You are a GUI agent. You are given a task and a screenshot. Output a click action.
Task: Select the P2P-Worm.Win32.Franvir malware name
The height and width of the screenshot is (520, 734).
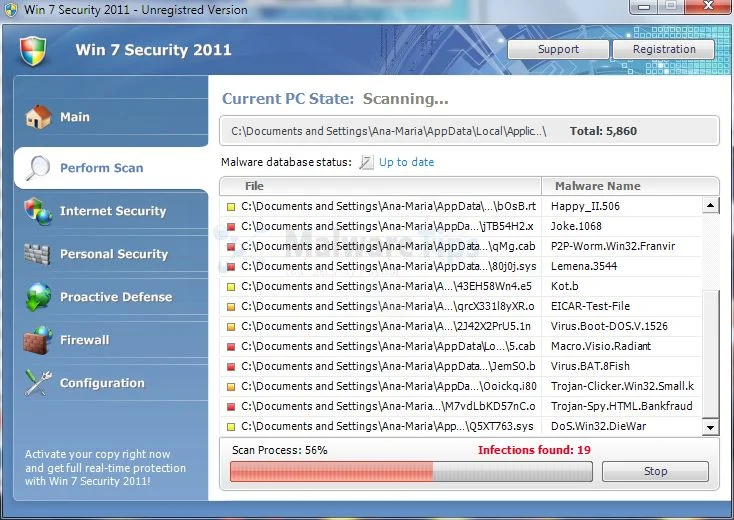coord(613,247)
